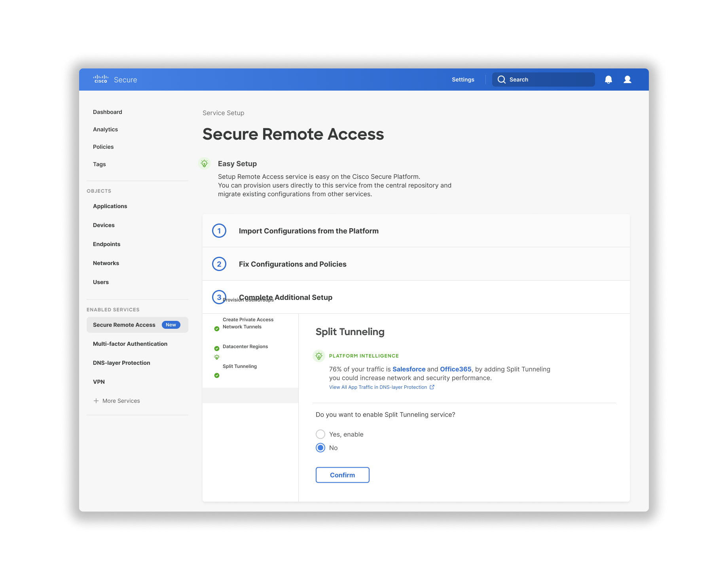Open Dashboard in the sidebar
The image size is (728, 580).
[x=108, y=112]
